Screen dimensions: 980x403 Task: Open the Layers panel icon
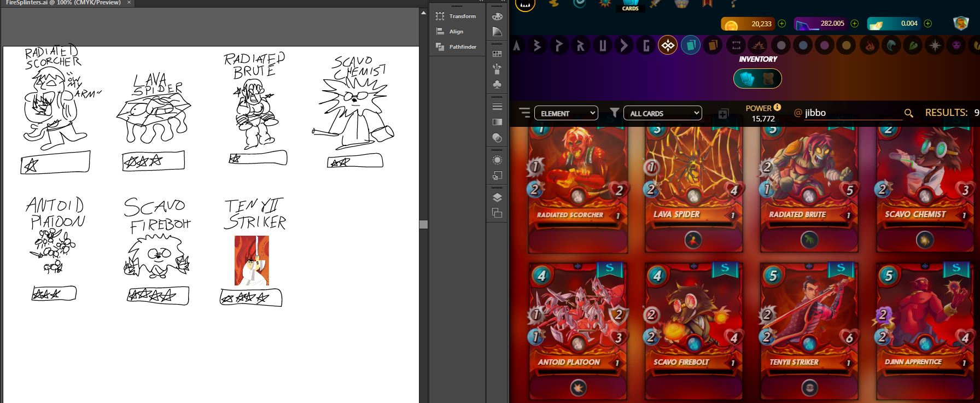tap(497, 197)
